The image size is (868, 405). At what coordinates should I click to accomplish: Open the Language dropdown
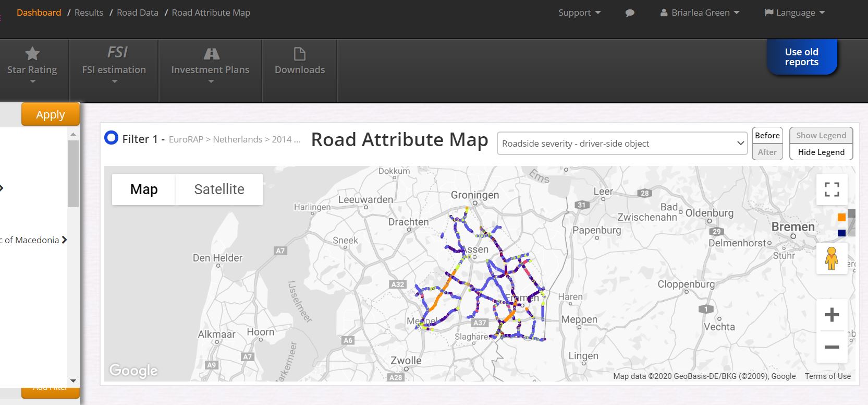point(794,13)
